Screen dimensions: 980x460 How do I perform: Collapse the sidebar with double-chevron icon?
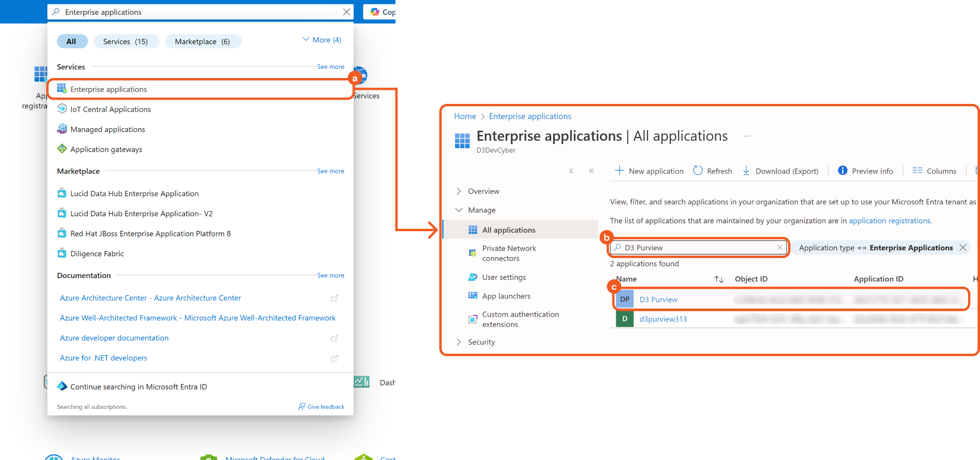click(591, 171)
